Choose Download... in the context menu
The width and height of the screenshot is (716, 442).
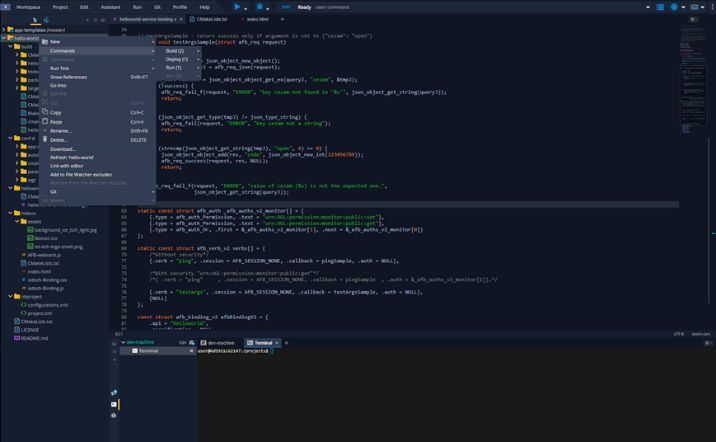point(98,149)
